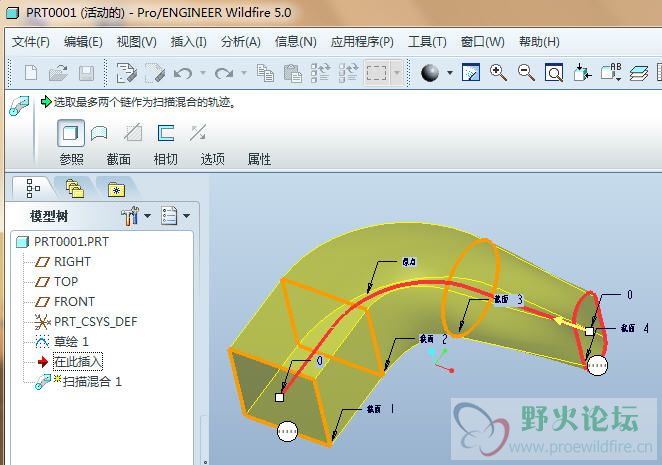The width and height of the screenshot is (662, 465).
Task: Open the 信息(N) menu
Action: pos(296,42)
